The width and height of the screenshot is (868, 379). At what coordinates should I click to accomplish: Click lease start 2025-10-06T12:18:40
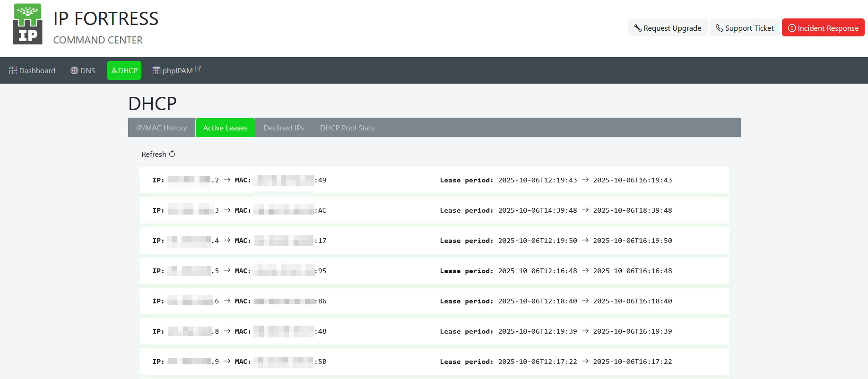(x=538, y=301)
